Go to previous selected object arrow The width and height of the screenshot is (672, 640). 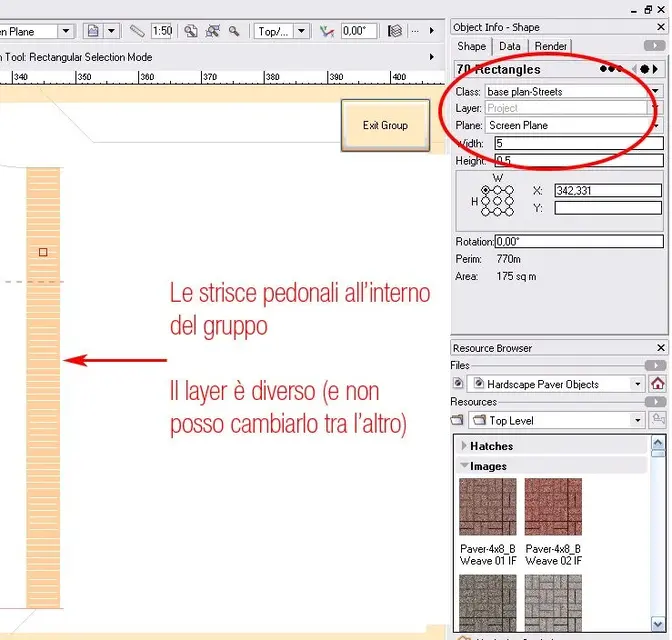pos(634,69)
